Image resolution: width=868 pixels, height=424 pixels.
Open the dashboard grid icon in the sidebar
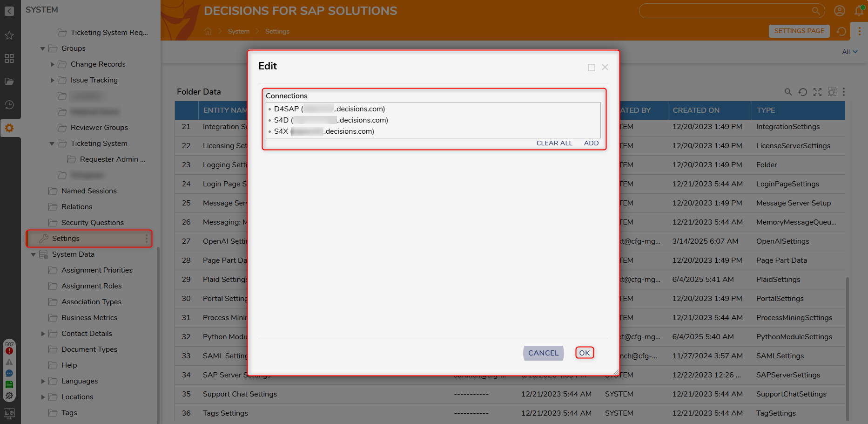pyautogui.click(x=9, y=58)
